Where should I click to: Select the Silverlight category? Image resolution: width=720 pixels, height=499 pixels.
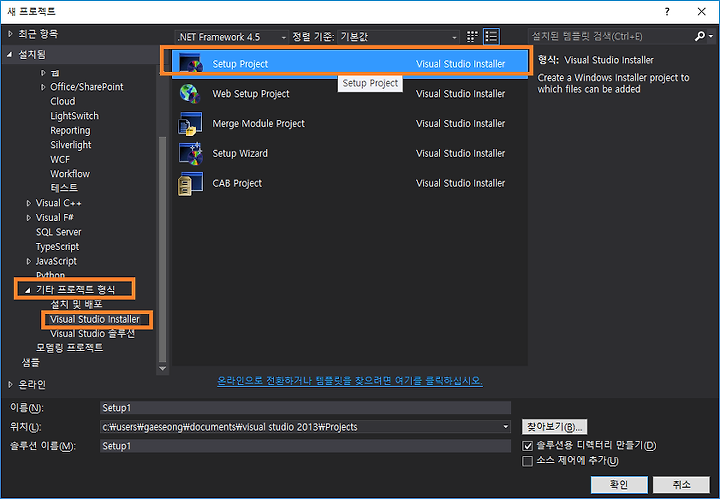(x=71, y=145)
